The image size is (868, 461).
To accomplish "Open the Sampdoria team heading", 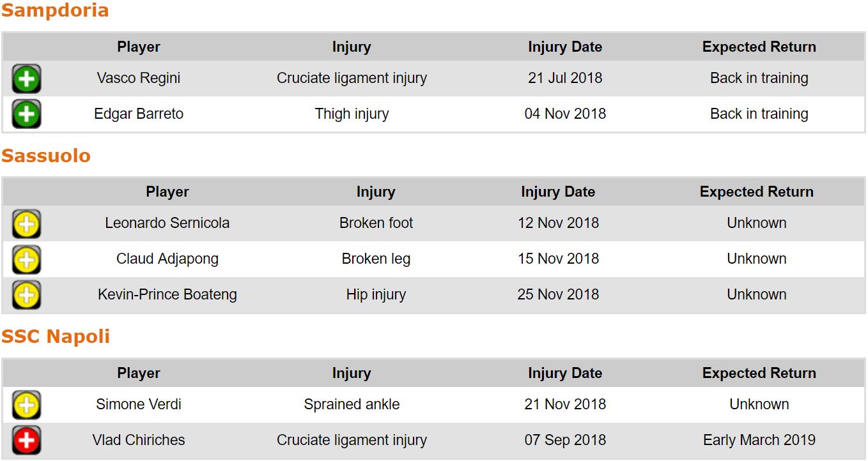I will 55,11.
